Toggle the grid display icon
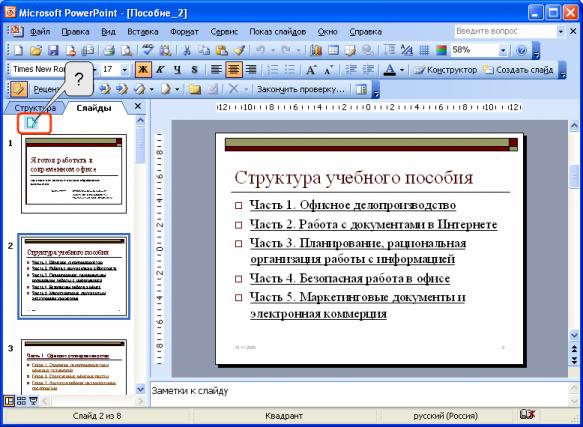The height and width of the screenshot is (427, 583). click(x=424, y=50)
